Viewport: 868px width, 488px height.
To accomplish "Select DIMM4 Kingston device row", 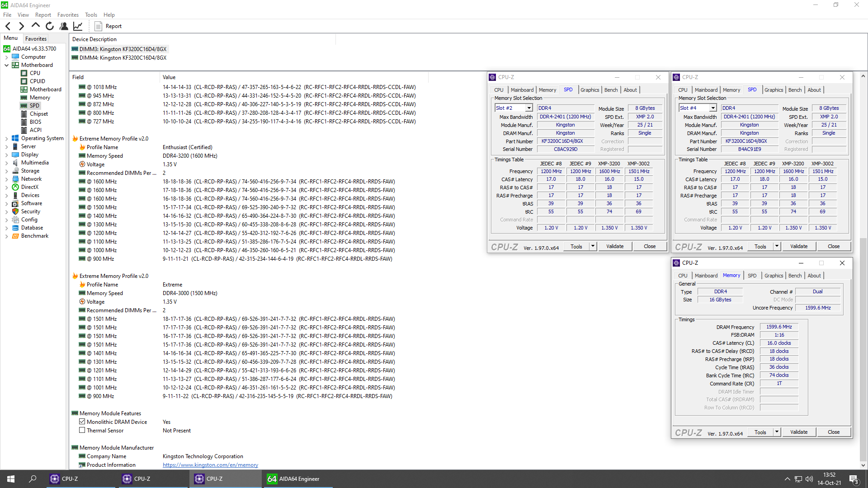I will tap(123, 58).
